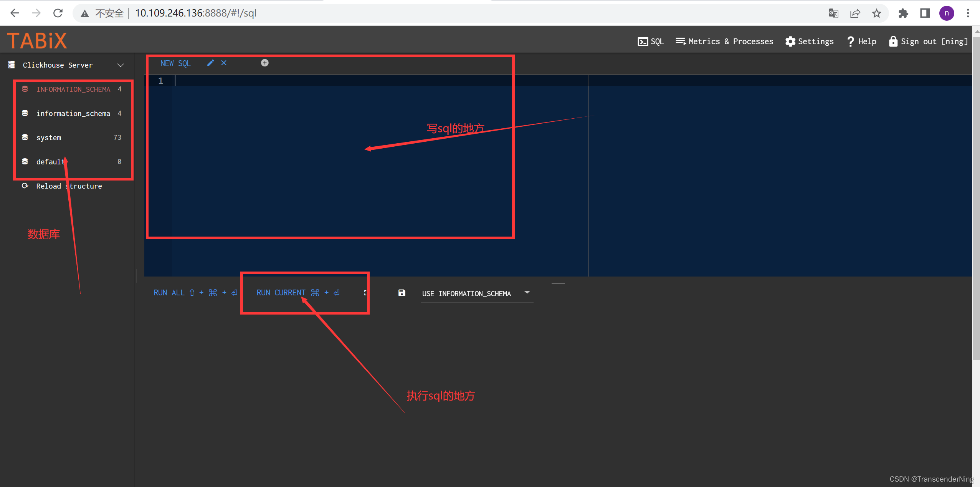980x487 pixels.
Task: Expand the system database entry
Action: [x=49, y=137]
